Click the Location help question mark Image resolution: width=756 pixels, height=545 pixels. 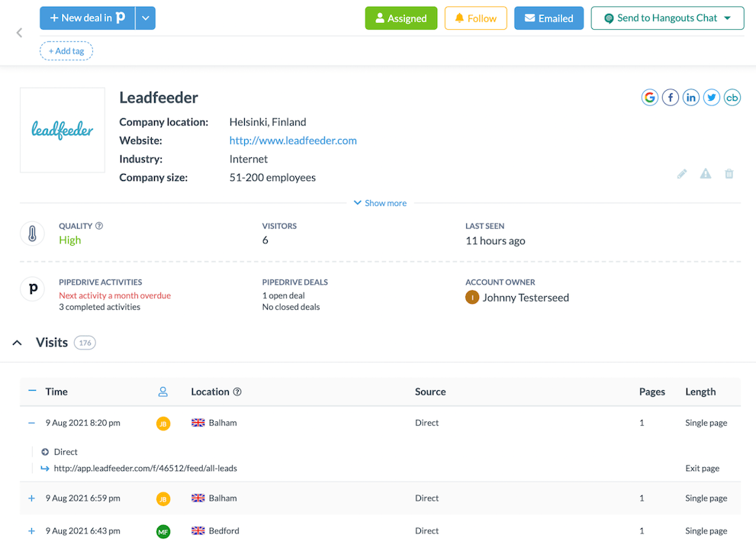coord(237,392)
